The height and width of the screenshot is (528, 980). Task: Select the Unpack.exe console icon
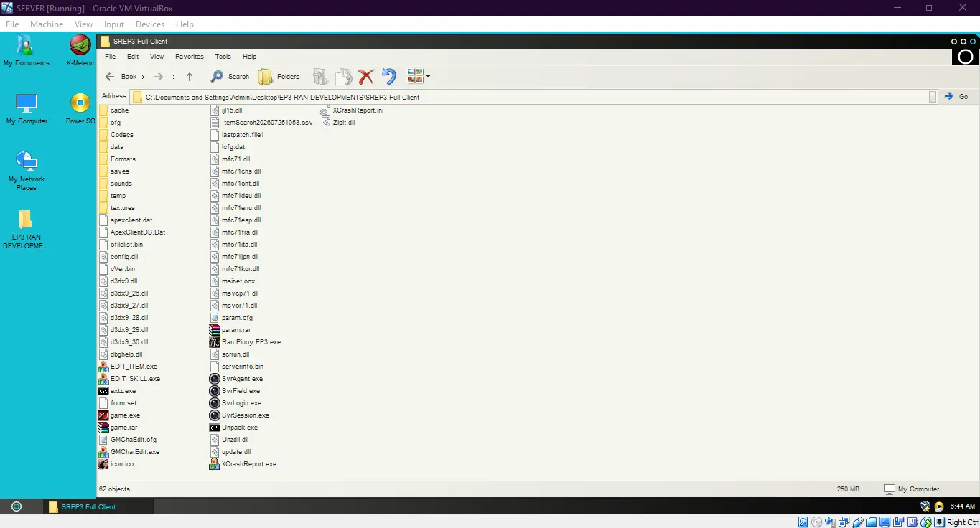[215, 428]
